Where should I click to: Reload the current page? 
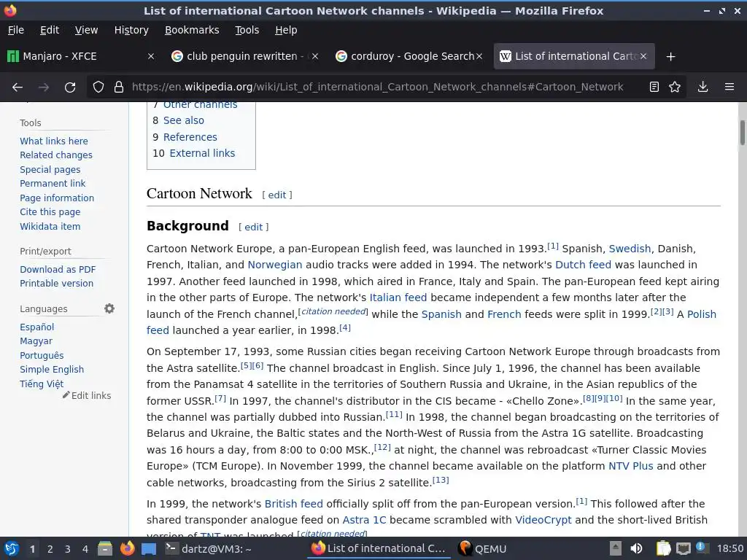[x=70, y=87]
